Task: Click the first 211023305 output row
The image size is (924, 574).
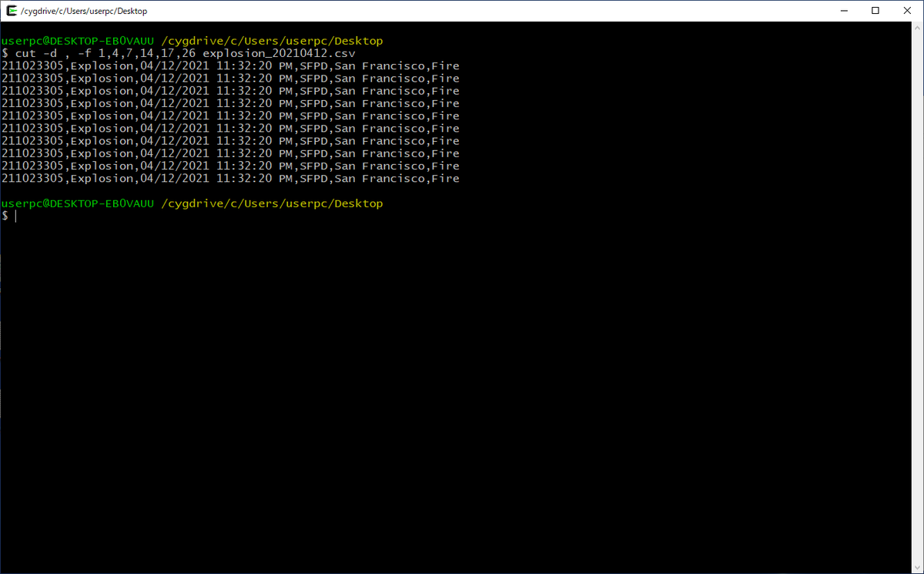Action: click(230, 66)
